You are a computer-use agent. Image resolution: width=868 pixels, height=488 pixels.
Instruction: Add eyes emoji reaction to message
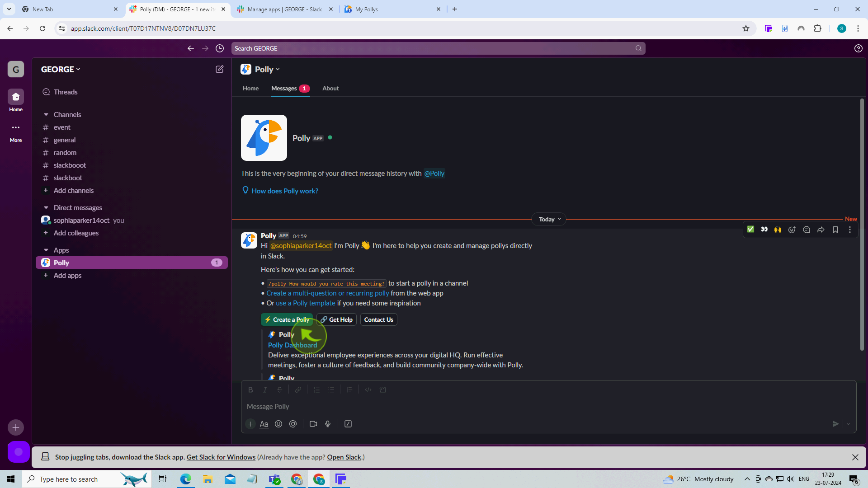(764, 230)
